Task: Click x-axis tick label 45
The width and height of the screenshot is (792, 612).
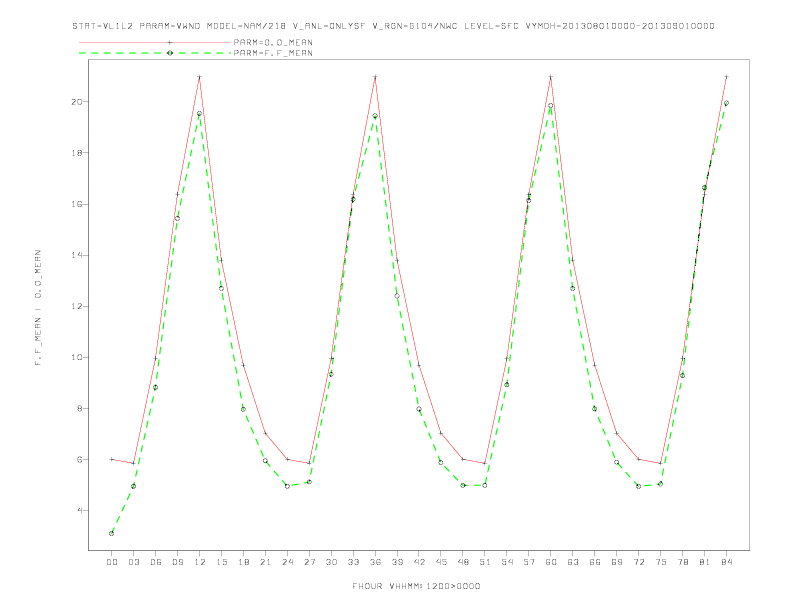Action: [x=441, y=562]
